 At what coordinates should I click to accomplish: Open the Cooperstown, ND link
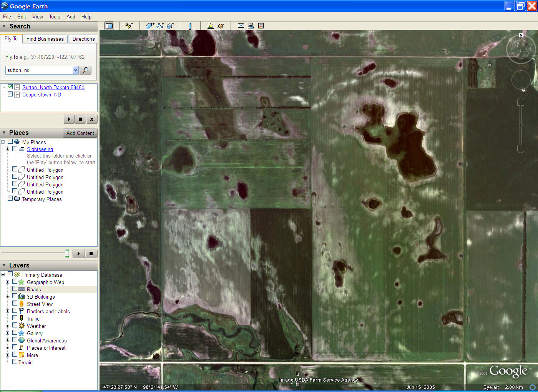pyautogui.click(x=42, y=95)
